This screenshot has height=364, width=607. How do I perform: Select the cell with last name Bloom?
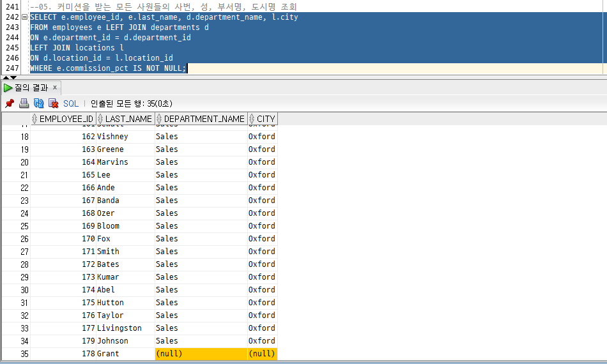125,226
